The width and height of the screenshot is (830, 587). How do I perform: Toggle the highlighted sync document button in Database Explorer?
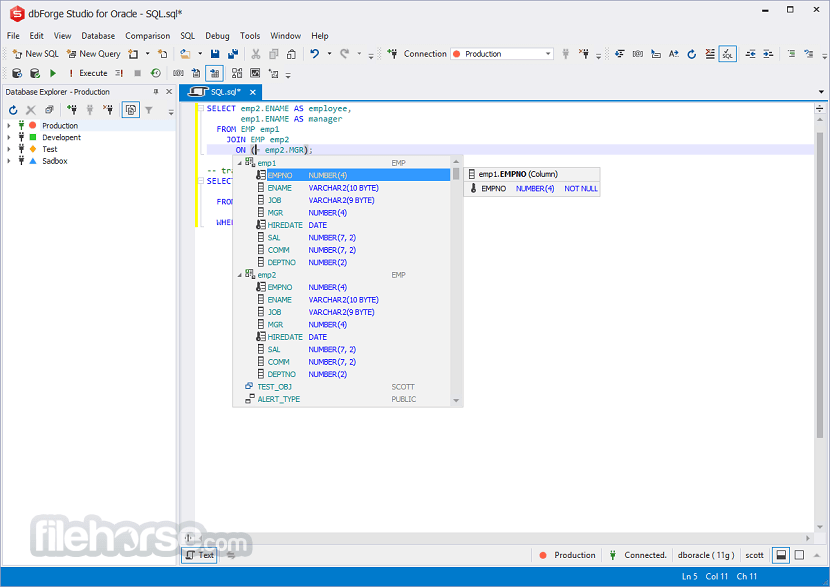[131, 110]
